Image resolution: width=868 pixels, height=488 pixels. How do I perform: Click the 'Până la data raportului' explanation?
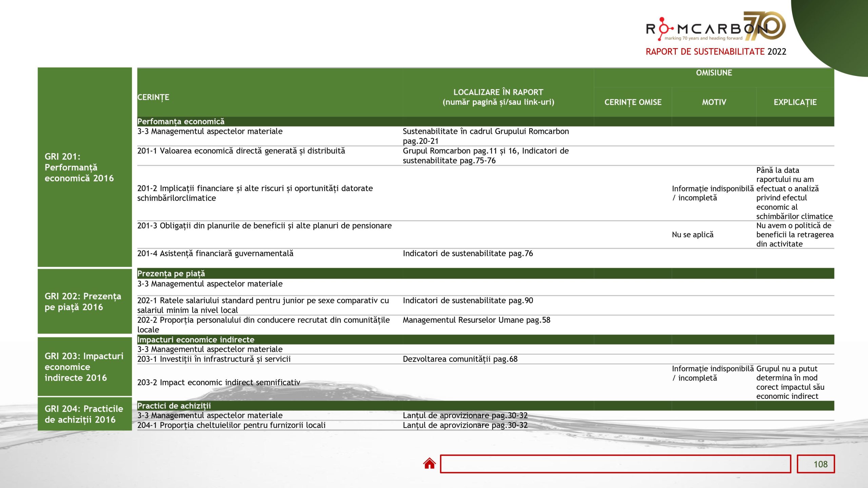click(794, 193)
